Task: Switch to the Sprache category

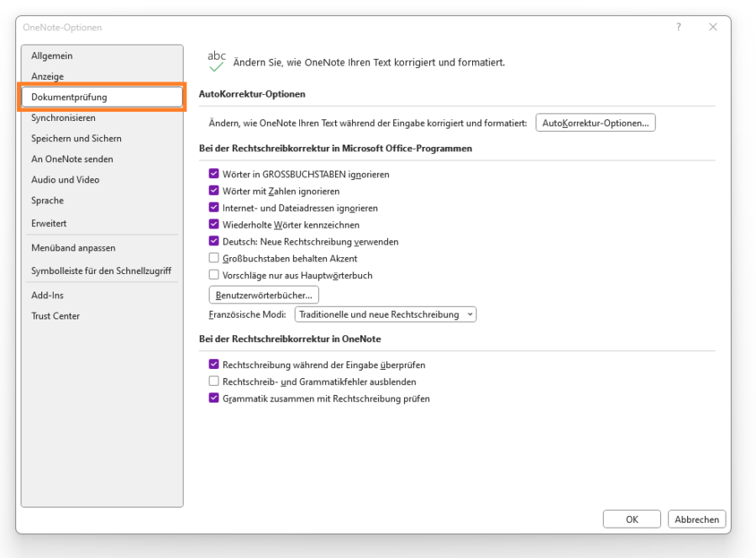Action: (x=48, y=200)
